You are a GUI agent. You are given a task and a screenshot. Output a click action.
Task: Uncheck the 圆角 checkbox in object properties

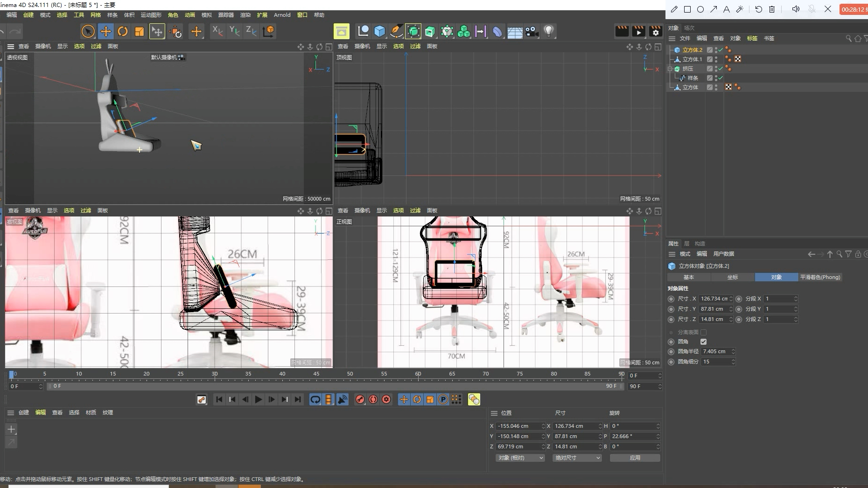[704, 342]
